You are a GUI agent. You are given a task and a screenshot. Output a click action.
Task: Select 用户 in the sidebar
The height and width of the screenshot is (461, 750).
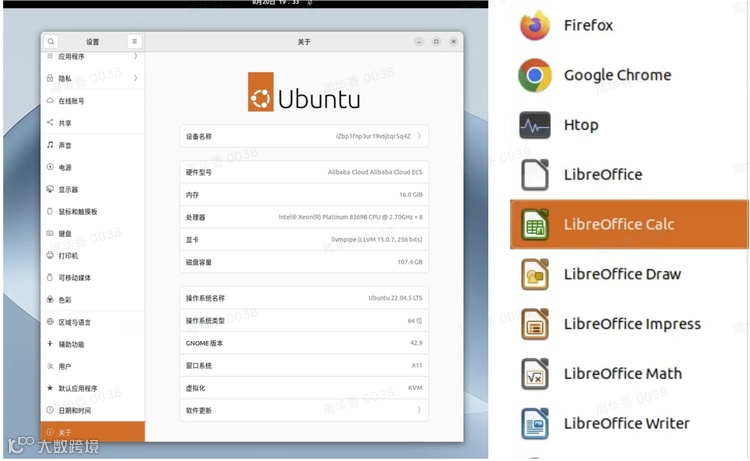pos(92,366)
